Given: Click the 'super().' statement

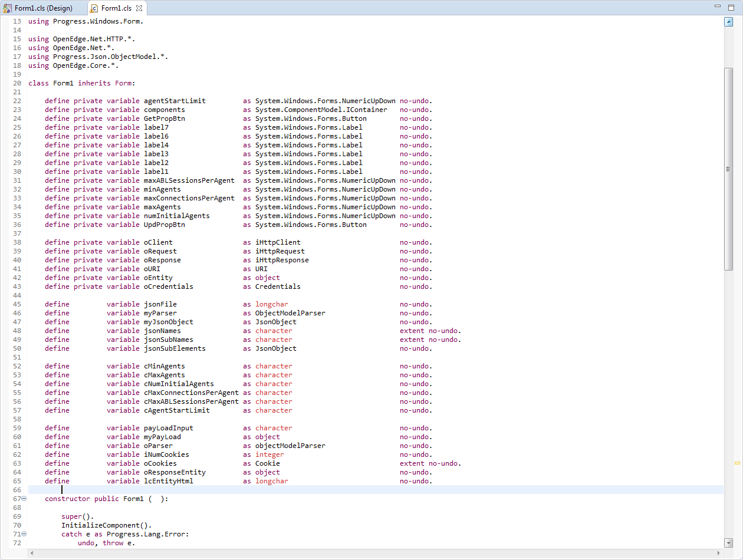Looking at the screenshot, I should 78,516.
